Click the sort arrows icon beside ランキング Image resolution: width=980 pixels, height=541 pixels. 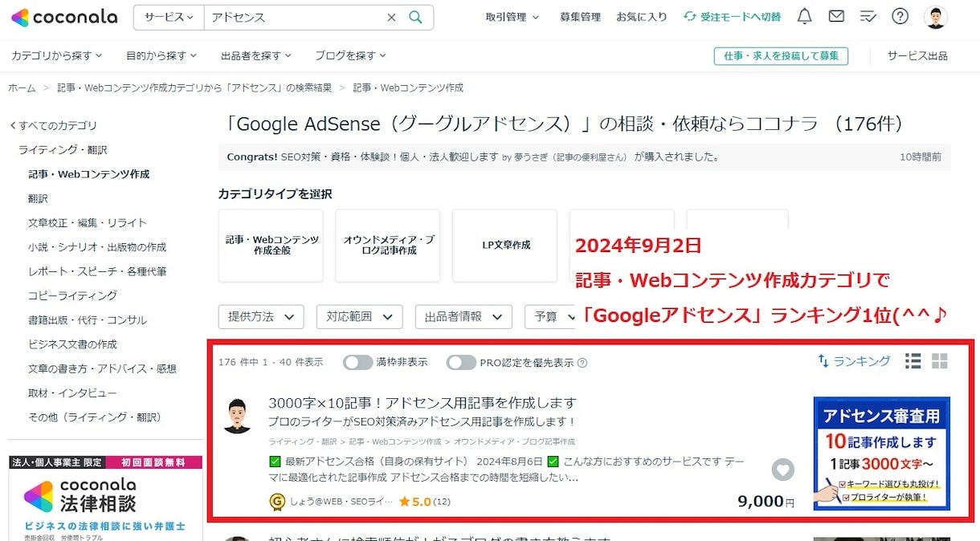point(823,361)
